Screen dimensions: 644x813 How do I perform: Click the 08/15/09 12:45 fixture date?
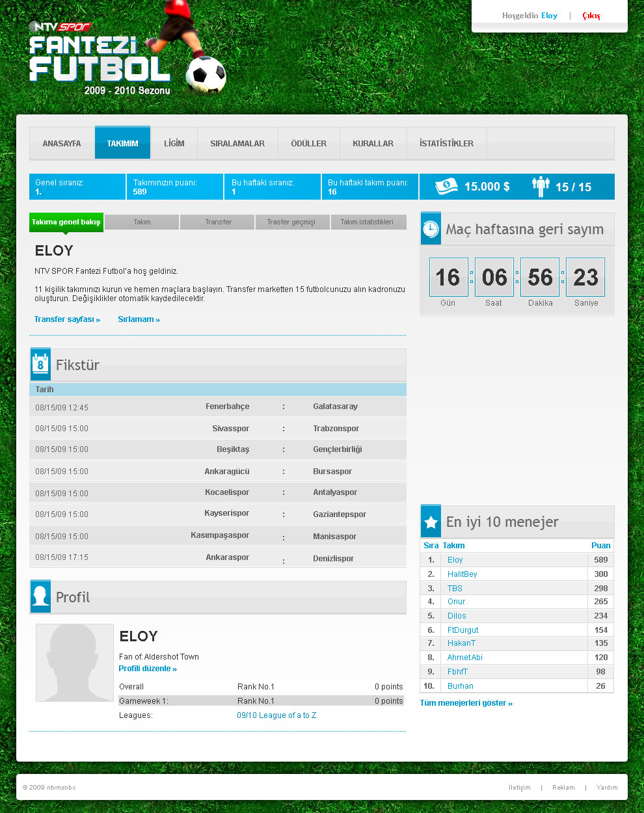(62, 408)
